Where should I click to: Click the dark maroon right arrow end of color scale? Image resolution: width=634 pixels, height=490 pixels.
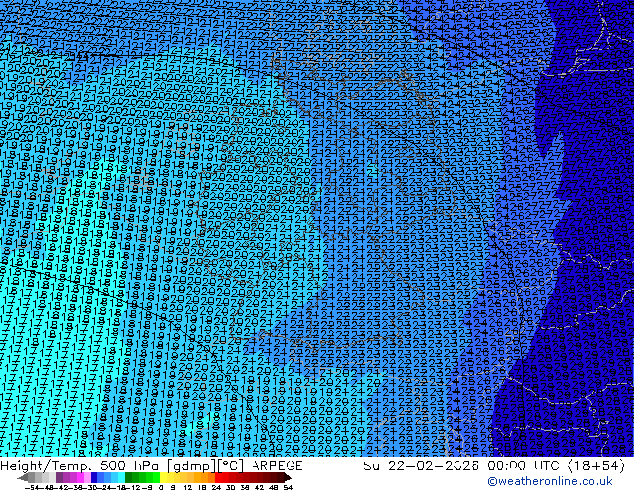tap(288, 477)
